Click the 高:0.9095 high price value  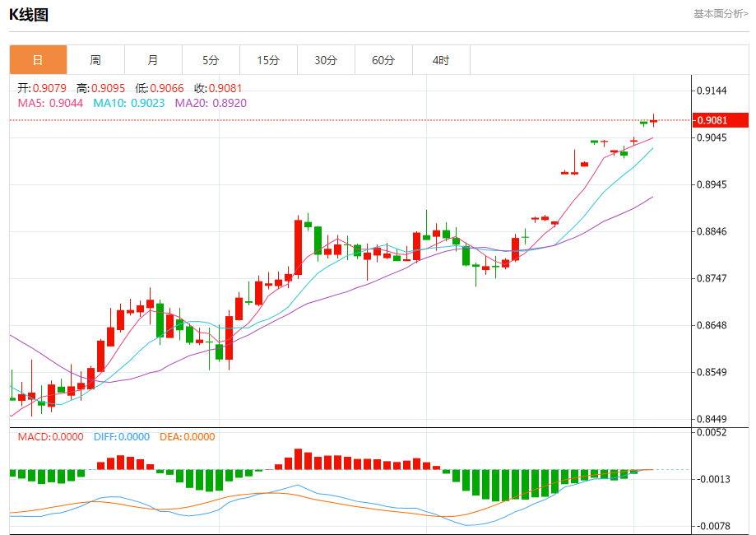pos(100,88)
